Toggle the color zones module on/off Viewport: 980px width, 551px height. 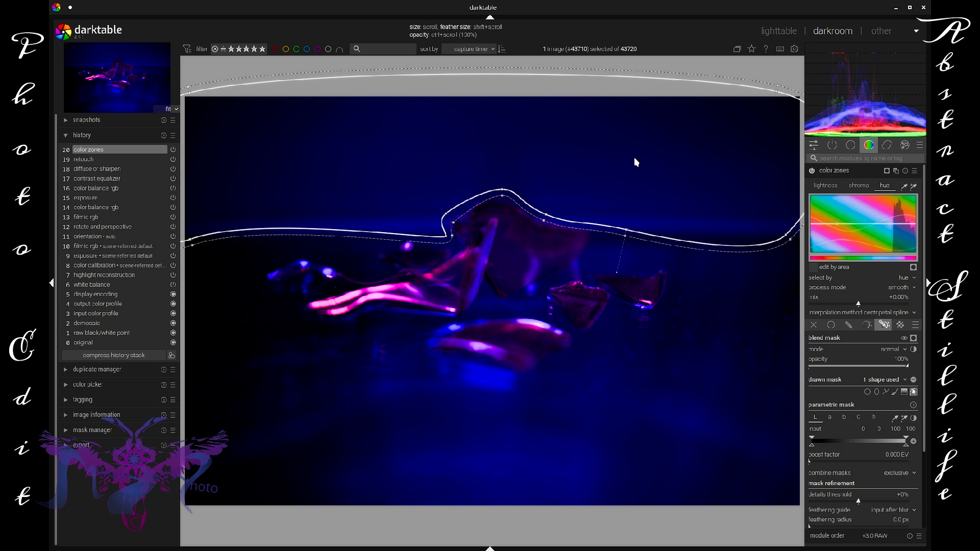click(812, 171)
